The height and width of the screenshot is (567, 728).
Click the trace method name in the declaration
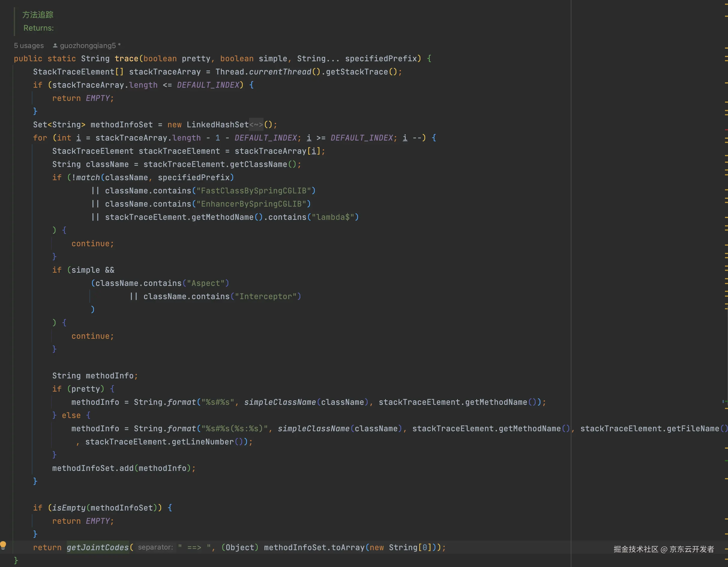coord(126,59)
